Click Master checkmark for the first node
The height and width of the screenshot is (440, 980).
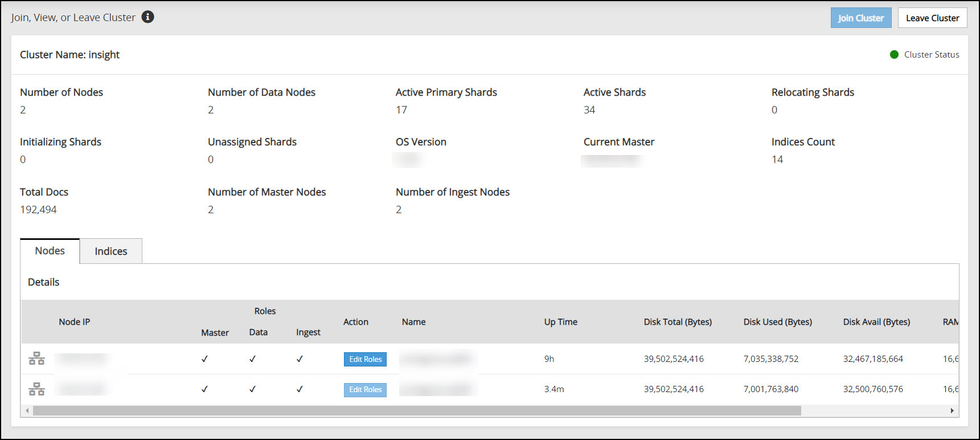(x=204, y=359)
